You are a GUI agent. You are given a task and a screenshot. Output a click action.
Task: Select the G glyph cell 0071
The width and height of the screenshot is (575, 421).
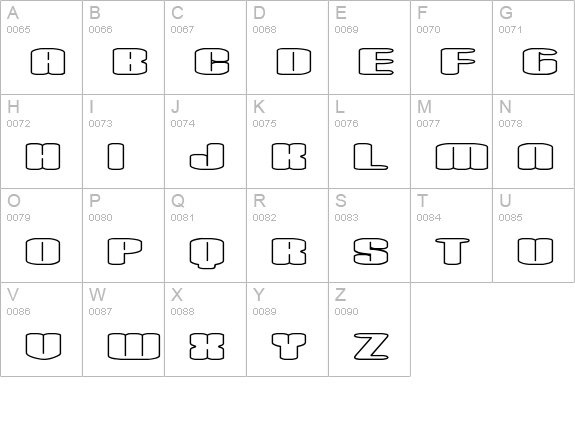pyautogui.click(x=534, y=47)
